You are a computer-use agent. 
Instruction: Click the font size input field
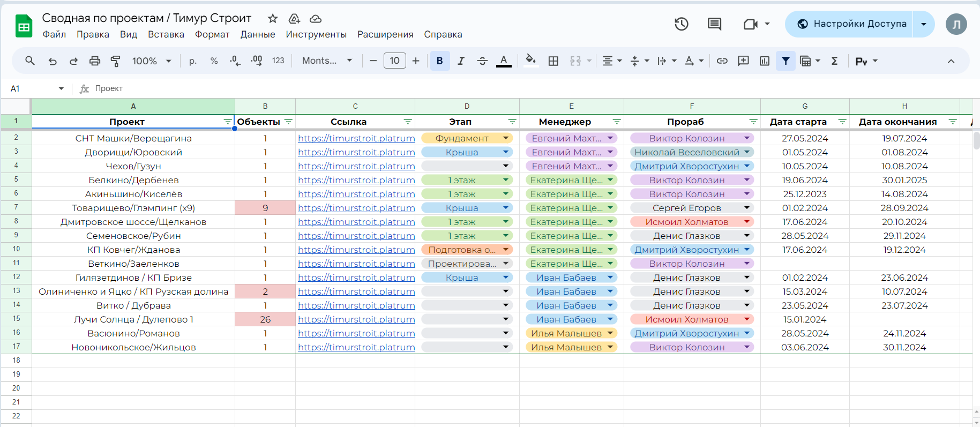[x=395, y=61]
